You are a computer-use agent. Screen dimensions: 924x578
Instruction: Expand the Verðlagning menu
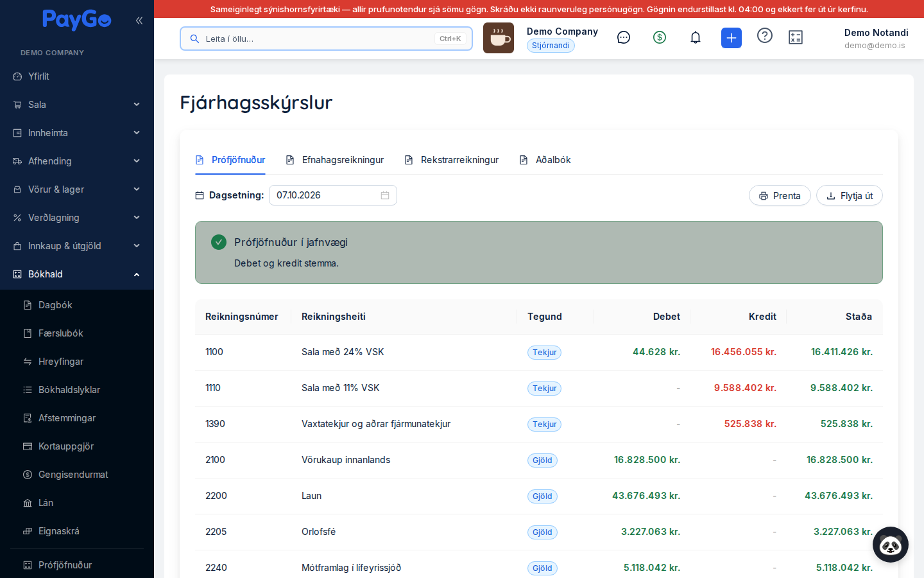77,218
